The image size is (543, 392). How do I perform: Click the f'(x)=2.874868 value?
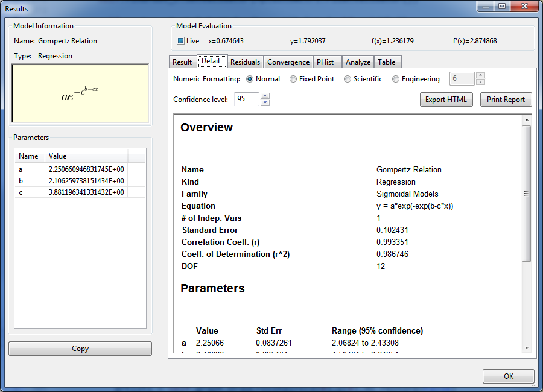pos(474,41)
